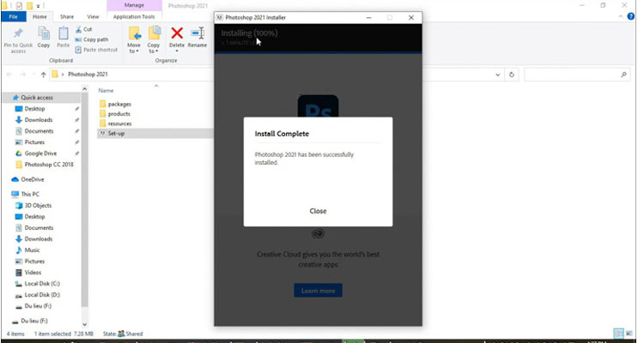Select OneDrive in navigation pane
Screen dimensions: 644x343
[x=32, y=179]
